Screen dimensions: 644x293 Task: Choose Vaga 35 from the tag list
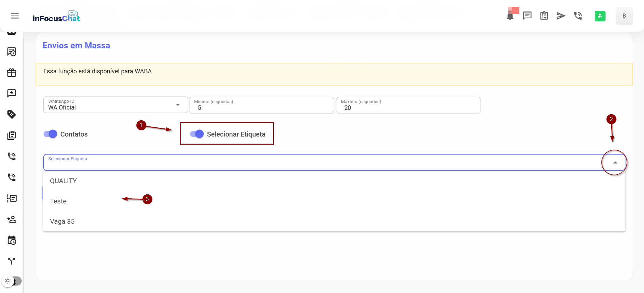coord(62,221)
